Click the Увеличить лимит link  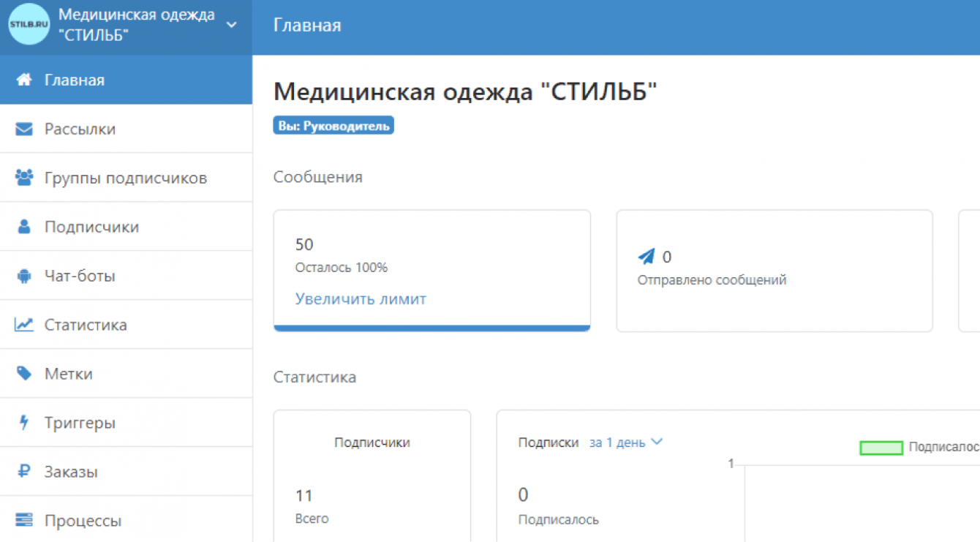coord(361,298)
